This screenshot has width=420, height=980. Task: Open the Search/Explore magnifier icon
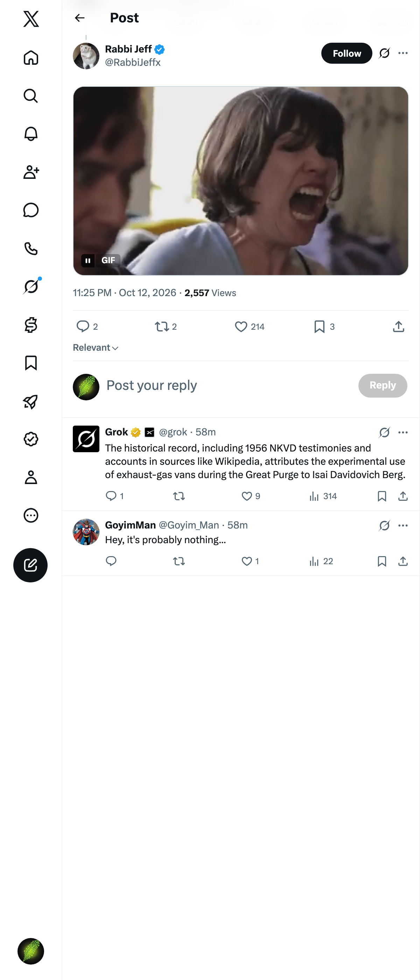pos(31,96)
